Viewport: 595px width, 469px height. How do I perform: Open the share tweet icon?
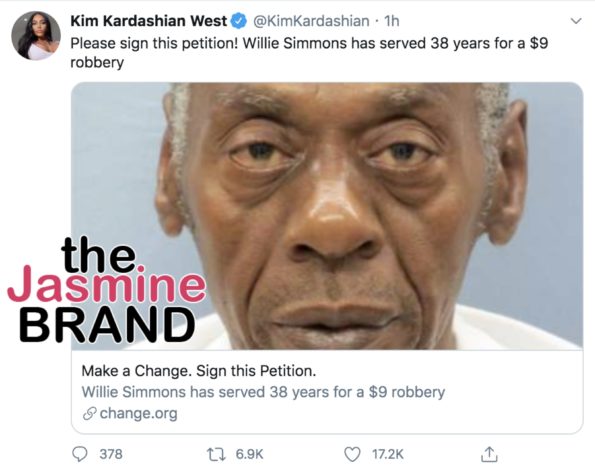pos(489,454)
